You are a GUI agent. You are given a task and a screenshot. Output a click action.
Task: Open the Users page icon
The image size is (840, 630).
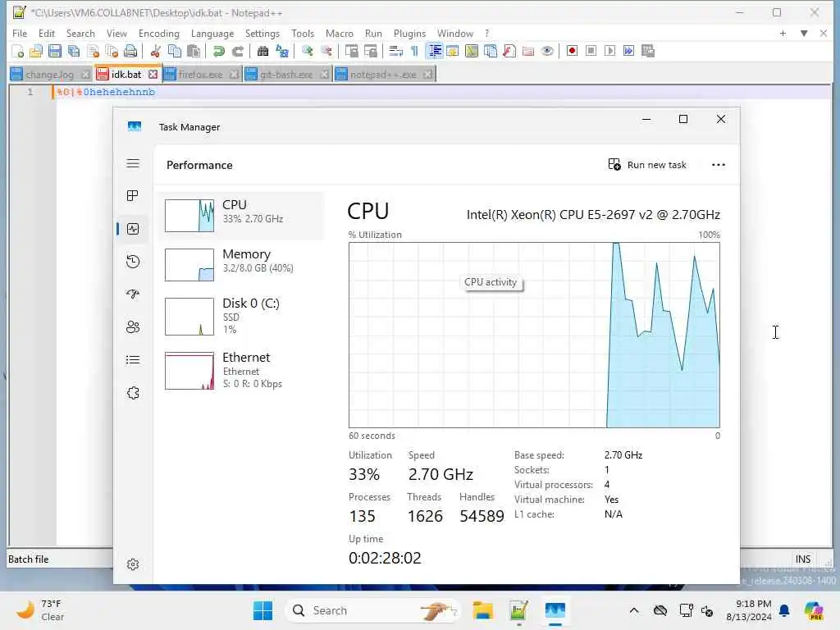133,326
